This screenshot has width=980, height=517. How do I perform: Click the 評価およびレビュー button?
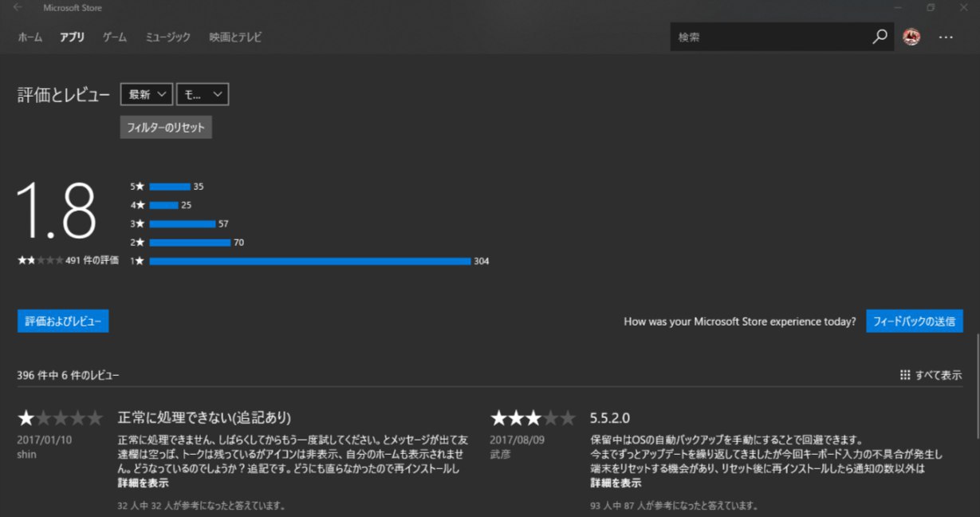click(63, 321)
